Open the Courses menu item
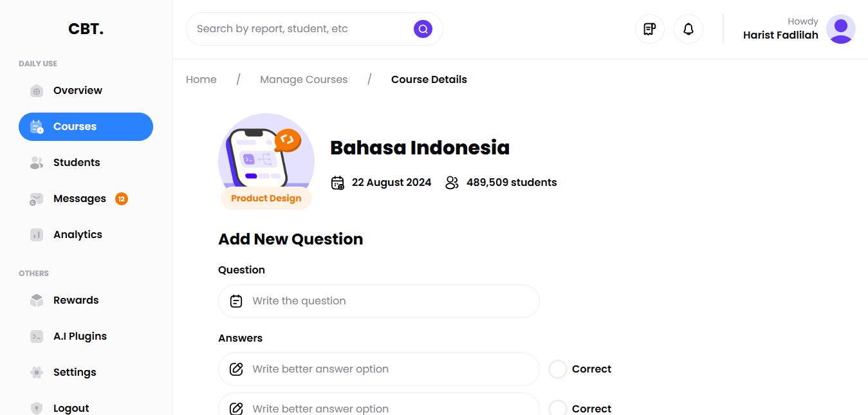The height and width of the screenshot is (415, 868). coord(86,127)
